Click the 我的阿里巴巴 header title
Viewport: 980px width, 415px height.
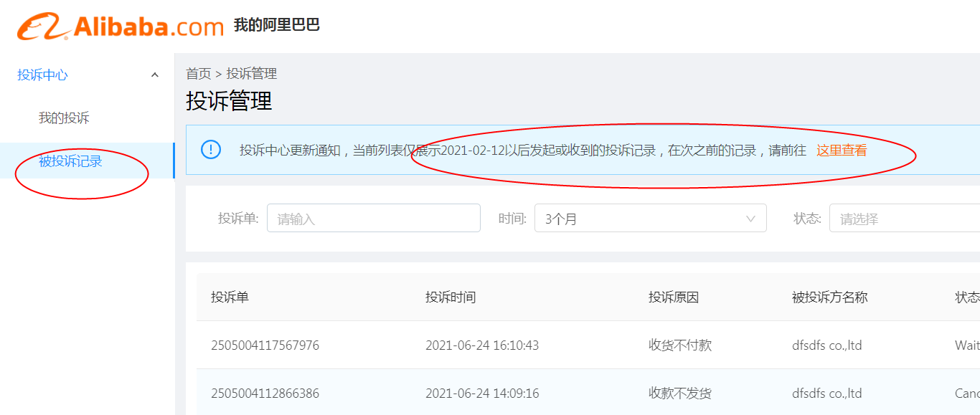[277, 25]
